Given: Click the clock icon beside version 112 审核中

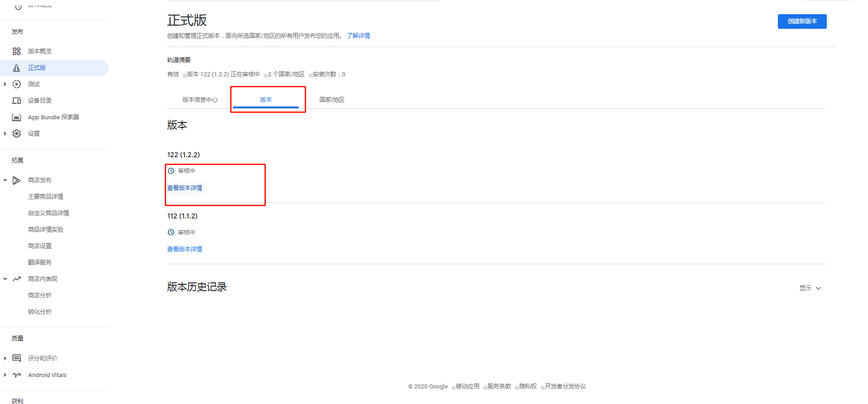Looking at the screenshot, I should (x=171, y=232).
